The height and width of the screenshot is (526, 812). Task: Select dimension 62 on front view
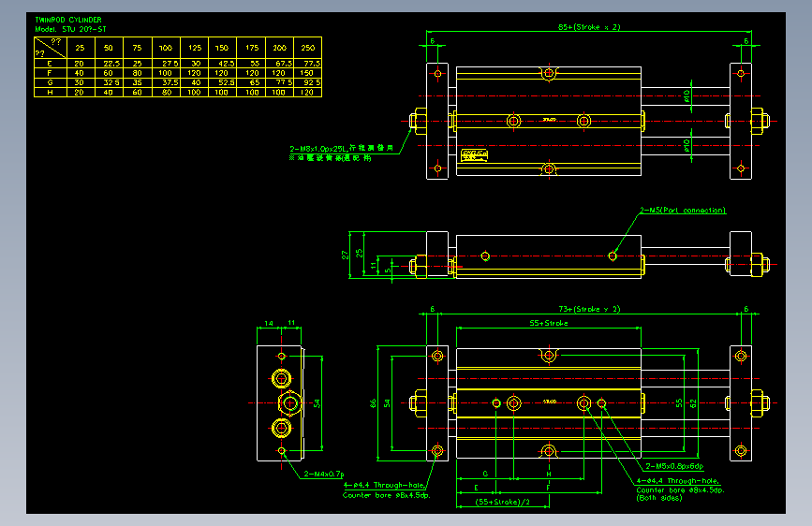(x=693, y=402)
